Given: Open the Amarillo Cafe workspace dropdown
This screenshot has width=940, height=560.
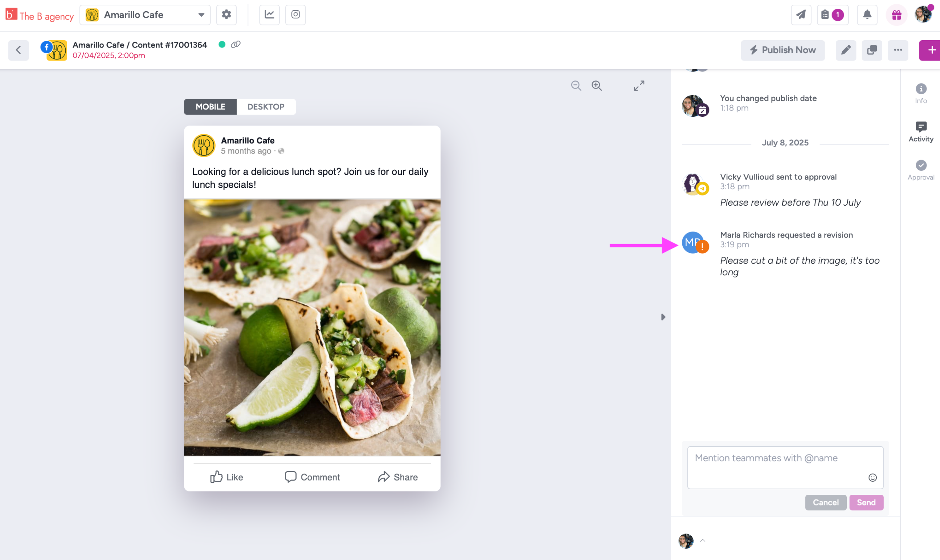Looking at the screenshot, I should point(145,15).
